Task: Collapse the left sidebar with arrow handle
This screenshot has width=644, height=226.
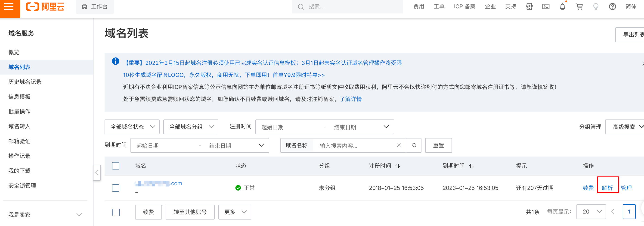Action: (x=97, y=173)
